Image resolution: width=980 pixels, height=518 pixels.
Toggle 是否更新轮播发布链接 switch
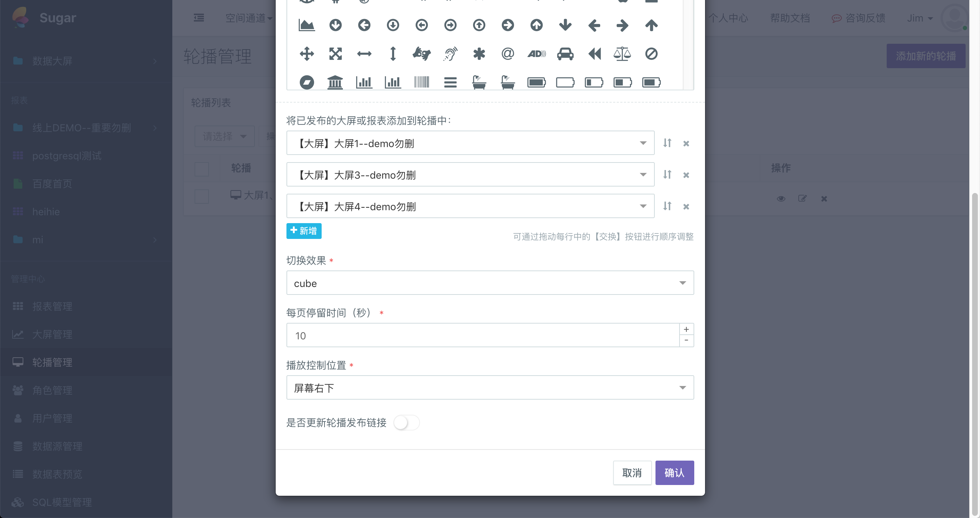pyautogui.click(x=406, y=423)
